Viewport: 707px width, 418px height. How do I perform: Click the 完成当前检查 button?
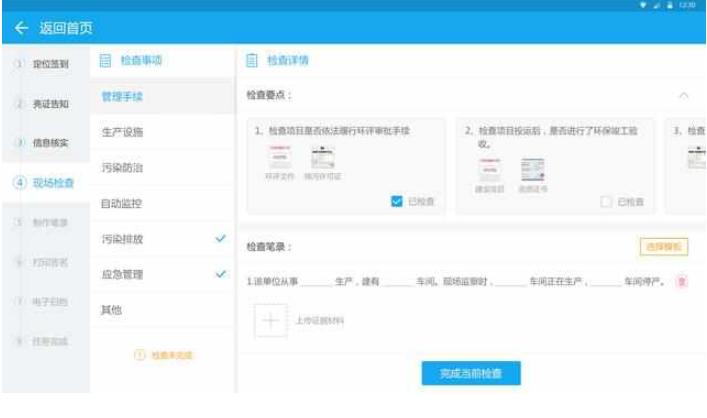[x=471, y=373]
